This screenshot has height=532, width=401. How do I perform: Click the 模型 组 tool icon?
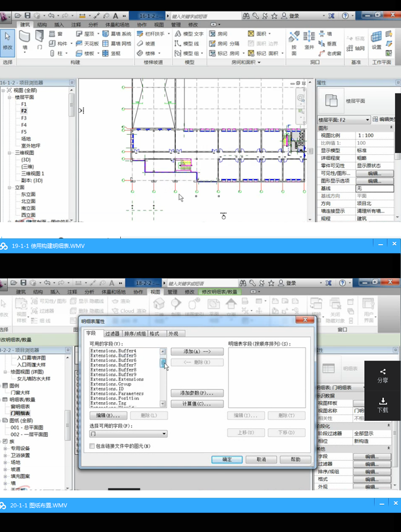178,53
